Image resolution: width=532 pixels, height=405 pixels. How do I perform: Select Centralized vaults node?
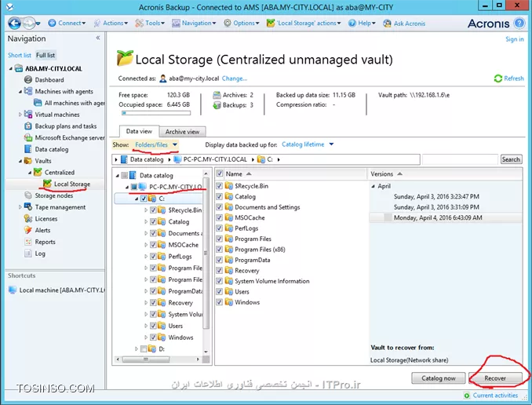(60, 172)
